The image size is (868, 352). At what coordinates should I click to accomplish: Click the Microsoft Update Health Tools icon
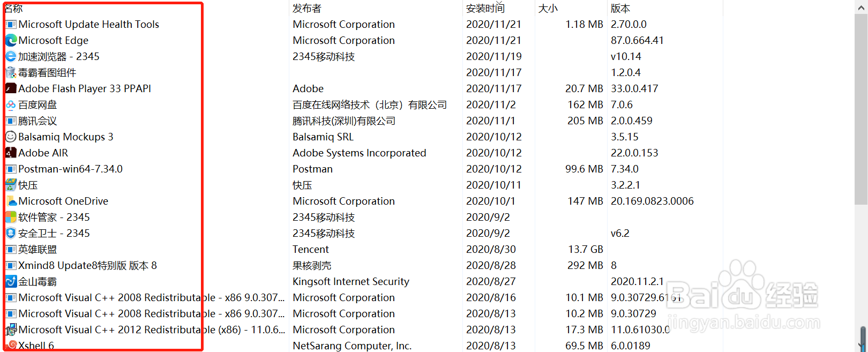click(x=10, y=24)
